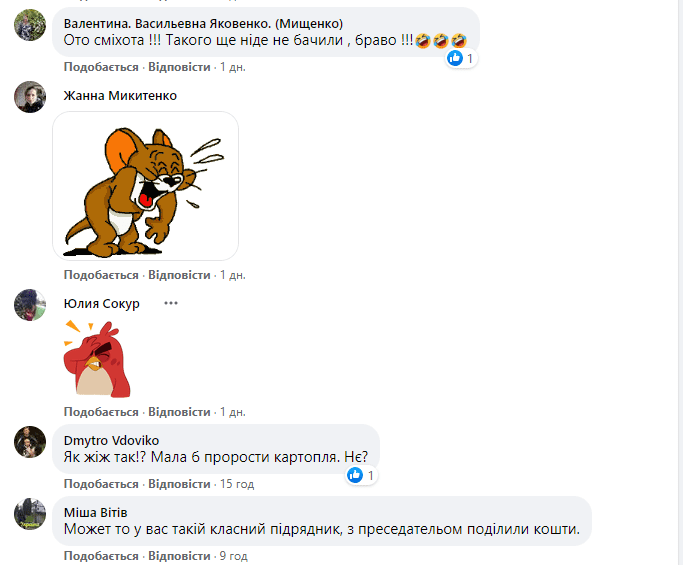
Task: Open Міша Вітів's profile avatar
Action: pyautogui.click(x=30, y=514)
